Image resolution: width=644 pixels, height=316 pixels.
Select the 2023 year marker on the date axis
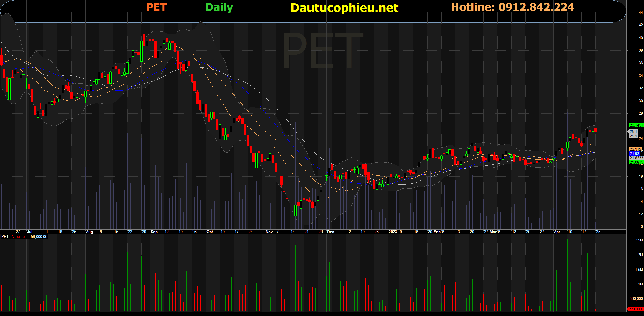pyautogui.click(x=393, y=232)
